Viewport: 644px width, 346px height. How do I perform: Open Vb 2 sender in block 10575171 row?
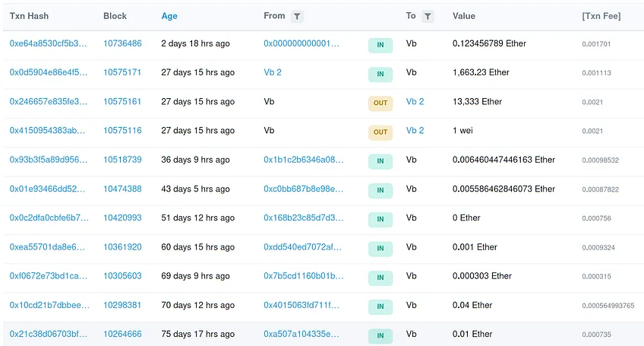(273, 72)
